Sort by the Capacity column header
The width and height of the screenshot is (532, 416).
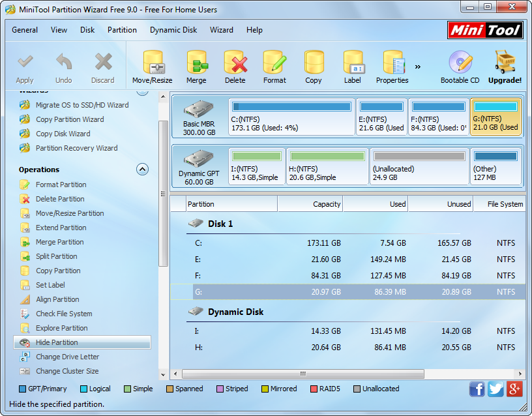point(310,204)
